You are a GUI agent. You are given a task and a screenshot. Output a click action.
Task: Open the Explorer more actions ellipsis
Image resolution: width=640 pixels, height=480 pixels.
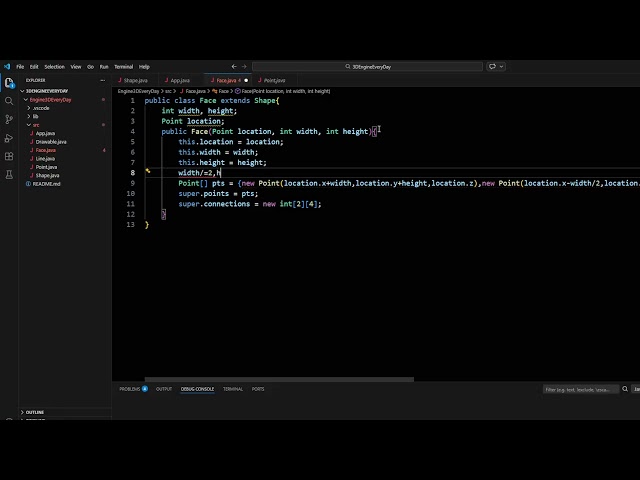(102, 80)
